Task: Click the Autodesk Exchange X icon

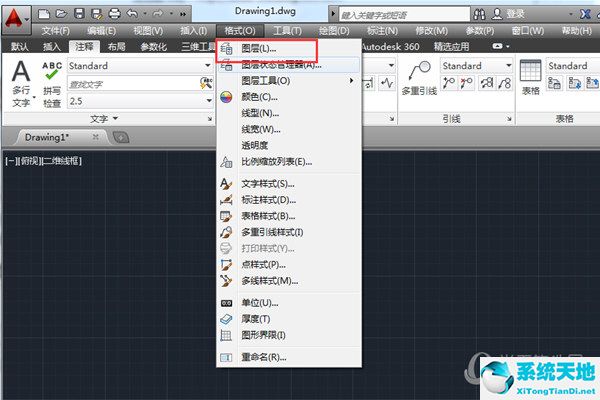Action: coord(585,15)
